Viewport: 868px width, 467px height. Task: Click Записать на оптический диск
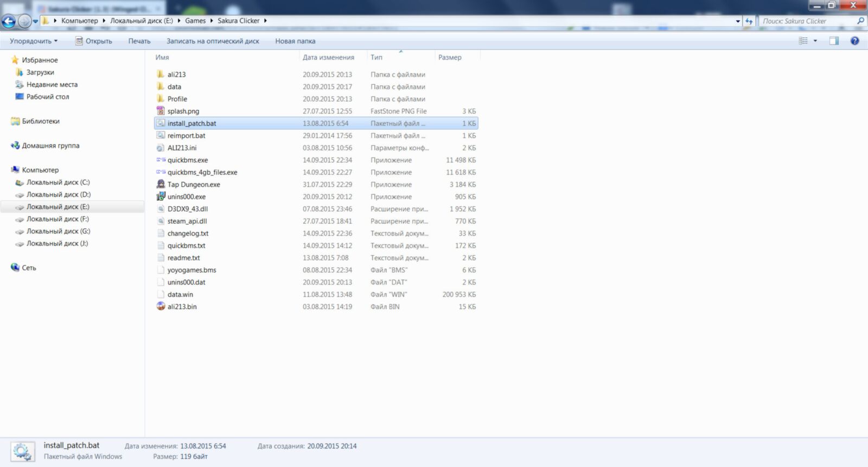pos(213,41)
